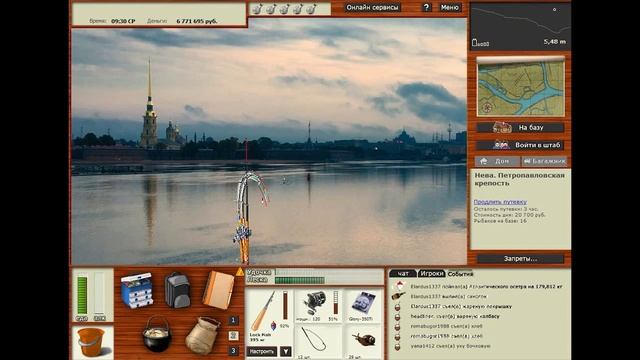Click the 179,812 кг sturgeon catch event
Screen dimensions: 640x360
[486, 287]
